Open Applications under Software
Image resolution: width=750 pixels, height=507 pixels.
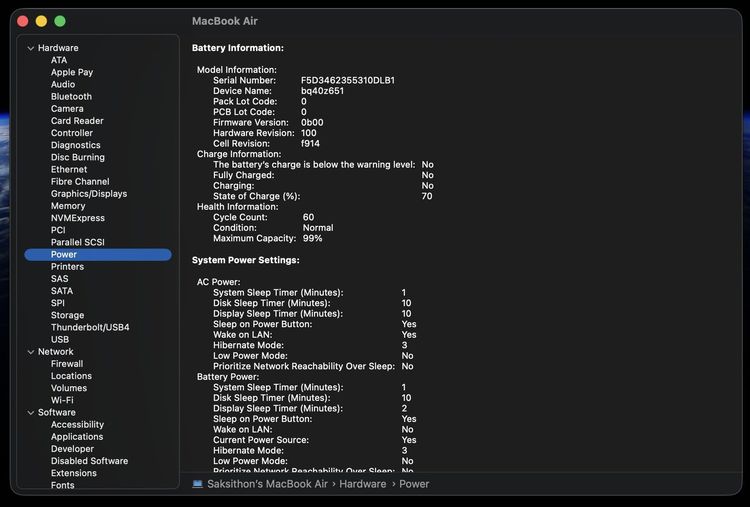pyautogui.click(x=77, y=437)
